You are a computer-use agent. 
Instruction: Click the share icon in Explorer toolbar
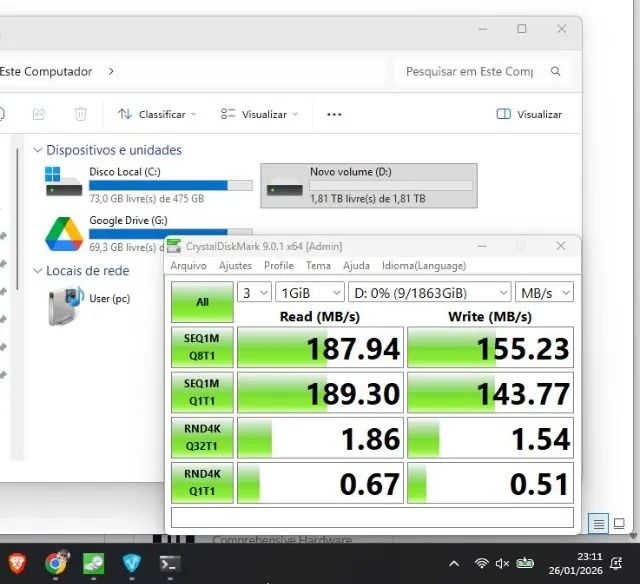pyautogui.click(x=39, y=114)
